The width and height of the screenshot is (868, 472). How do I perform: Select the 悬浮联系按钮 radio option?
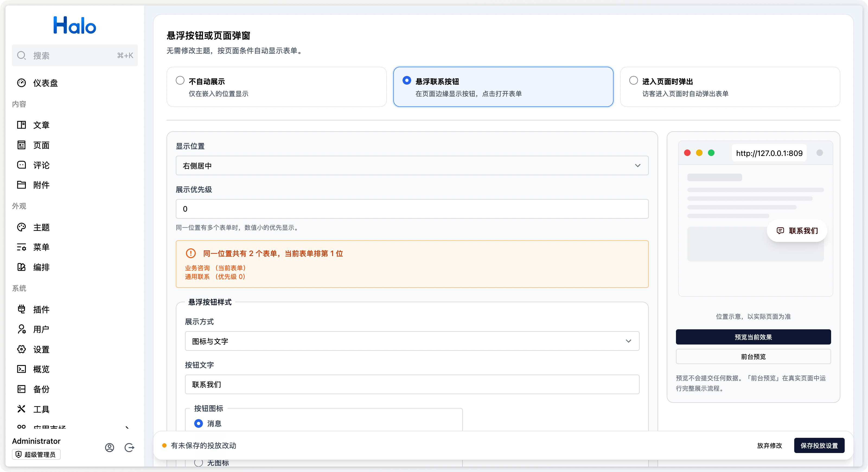[x=407, y=81]
